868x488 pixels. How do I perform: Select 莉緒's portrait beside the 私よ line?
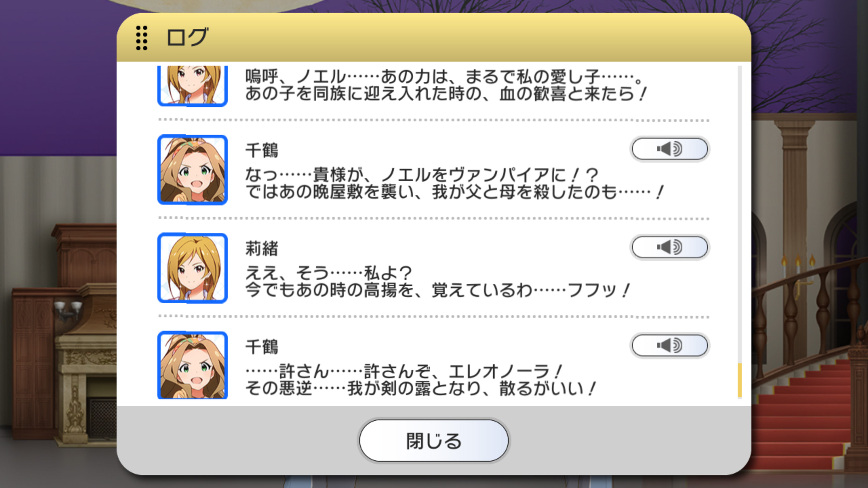point(192,268)
